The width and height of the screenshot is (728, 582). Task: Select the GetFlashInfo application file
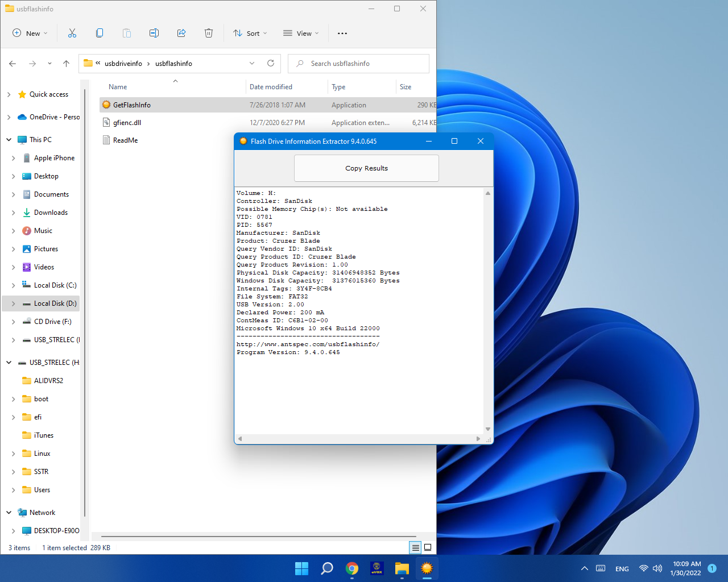(x=268, y=105)
